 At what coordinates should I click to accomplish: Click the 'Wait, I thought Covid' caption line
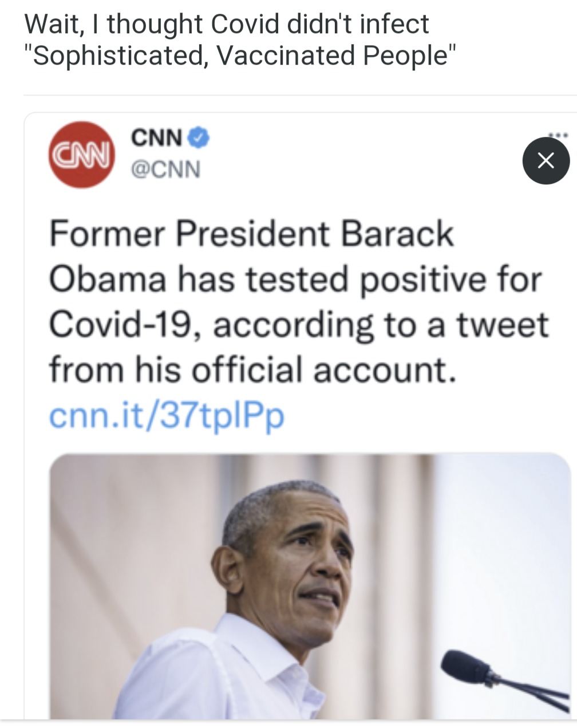pyautogui.click(x=227, y=24)
